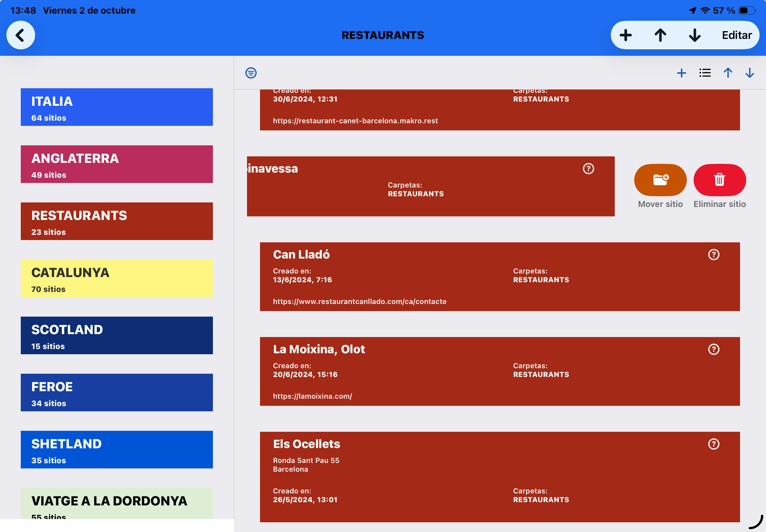Tap the header down arrow
Viewport: 766px width, 532px height.
(695, 35)
